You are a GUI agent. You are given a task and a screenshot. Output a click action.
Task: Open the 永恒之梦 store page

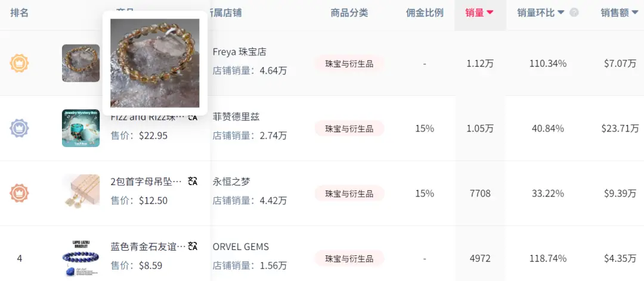pyautogui.click(x=231, y=182)
